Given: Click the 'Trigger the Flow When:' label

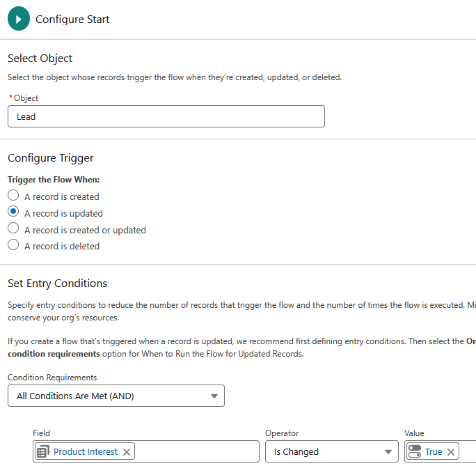Looking at the screenshot, I should coord(54,180).
